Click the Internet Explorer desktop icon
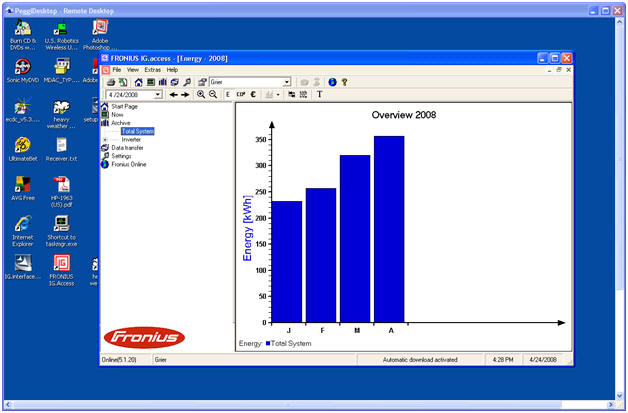The width and height of the screenshot is (628, 413). tap(23, 232)
